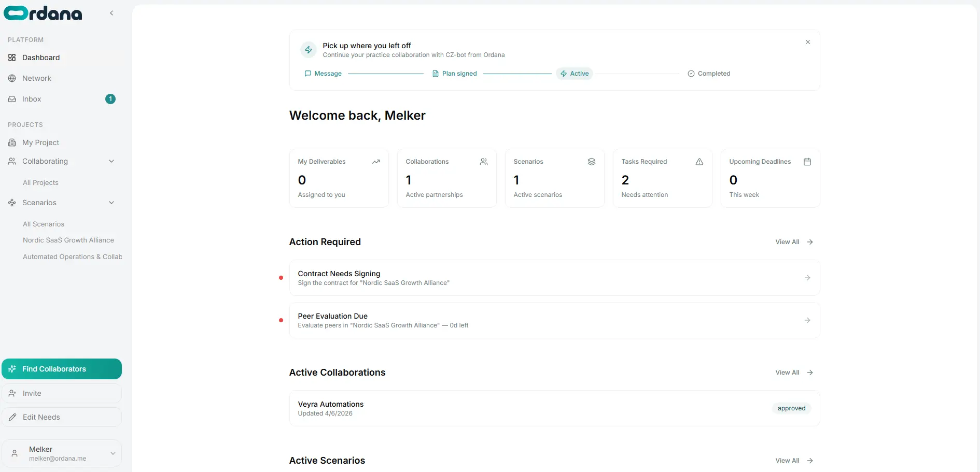The height and width of the screenshot is (472, 980).
Task: Click the arrow on Peer Evaluation Due row
Action: pos(807,320)
